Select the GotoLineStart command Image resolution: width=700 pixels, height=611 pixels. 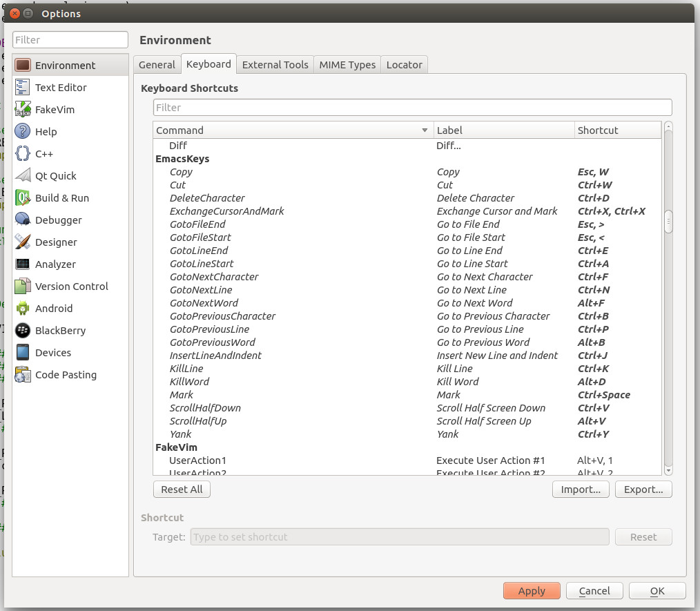point(407,264)
